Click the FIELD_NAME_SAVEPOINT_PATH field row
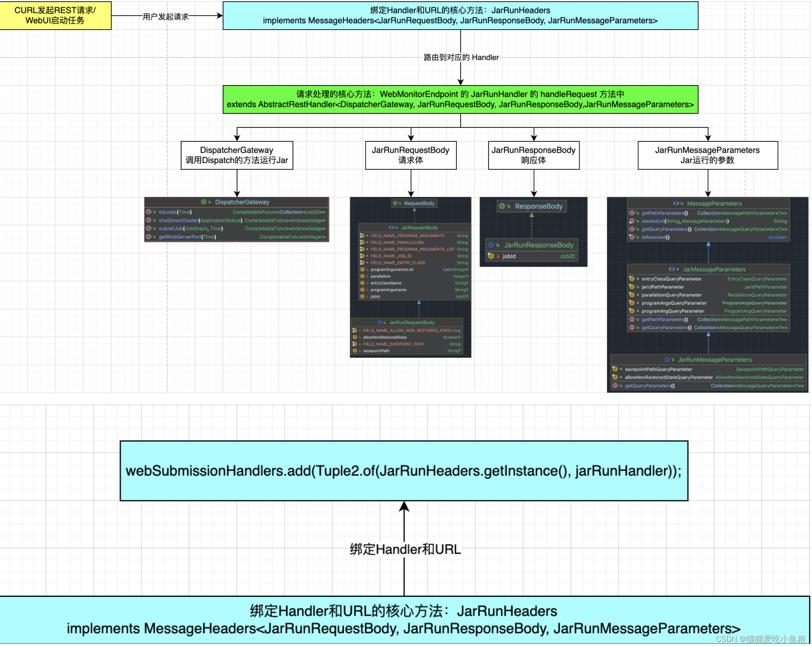 [x=406, y=344]
